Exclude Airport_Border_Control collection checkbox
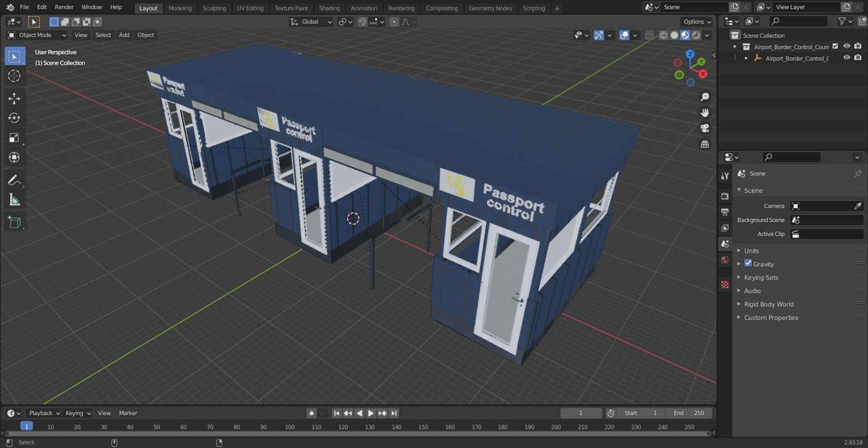 pyautogui.click(x=835, y=46)
